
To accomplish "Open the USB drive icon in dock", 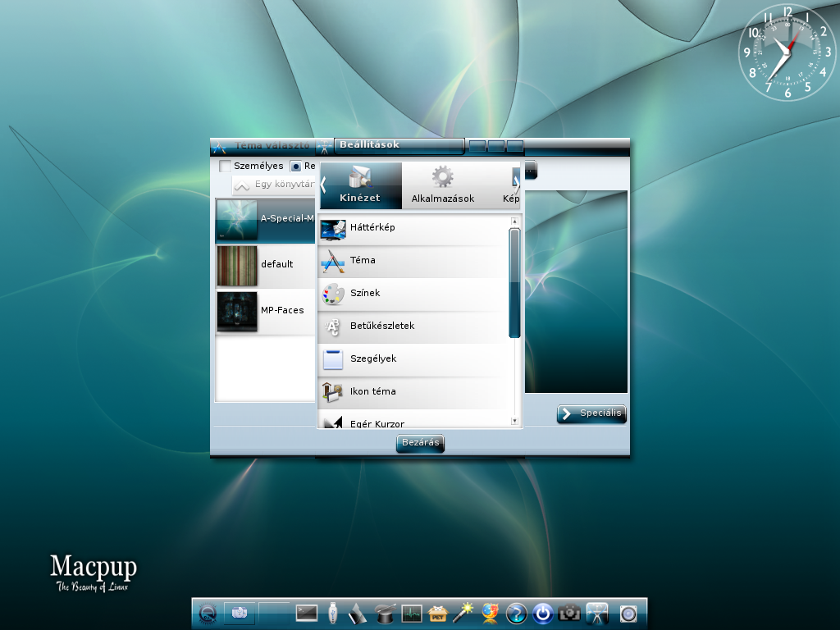I will [x=333, y=614].
